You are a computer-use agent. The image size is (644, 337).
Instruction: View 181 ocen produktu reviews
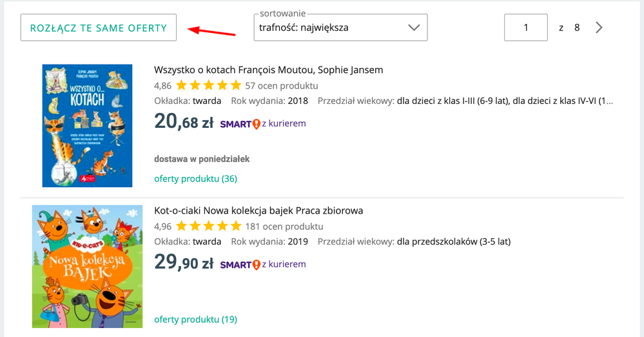[284, 227]
